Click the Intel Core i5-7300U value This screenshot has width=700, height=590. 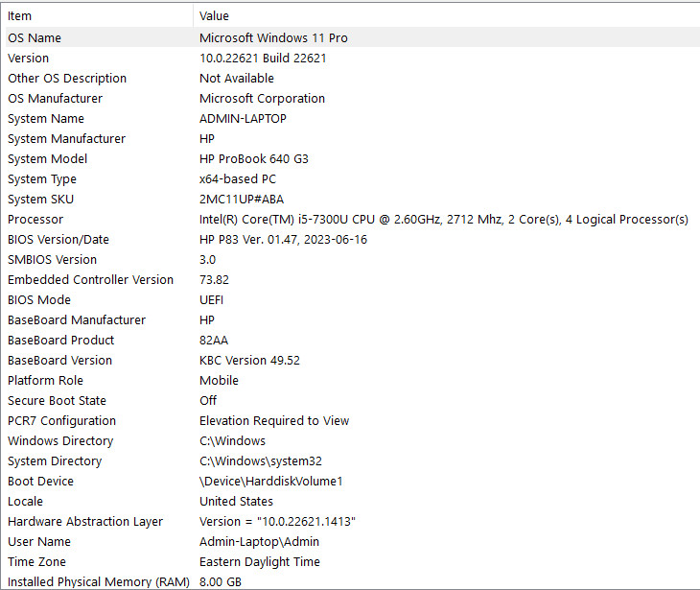444,220
